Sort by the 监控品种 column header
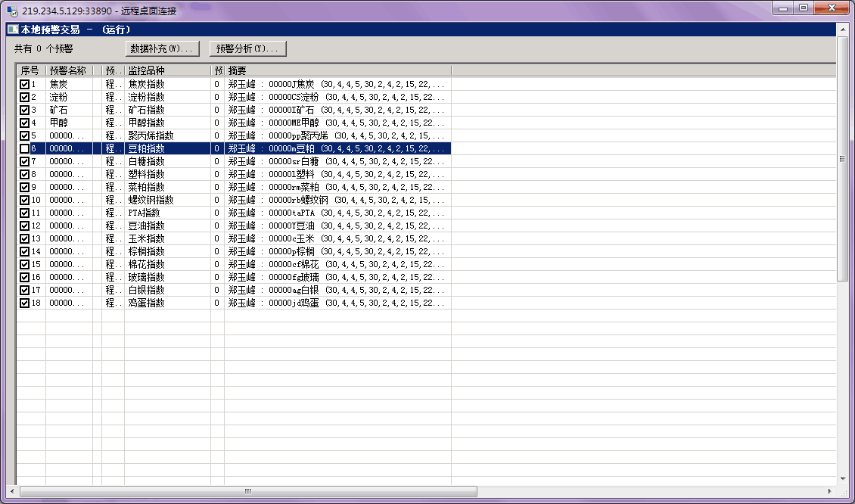The image size is (855, 504). click(x=166, y=70)
